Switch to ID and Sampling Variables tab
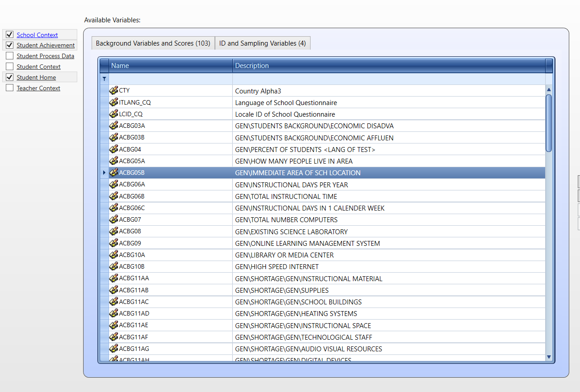Viewport: 580px width, 392px height. (x=262, y=43)
